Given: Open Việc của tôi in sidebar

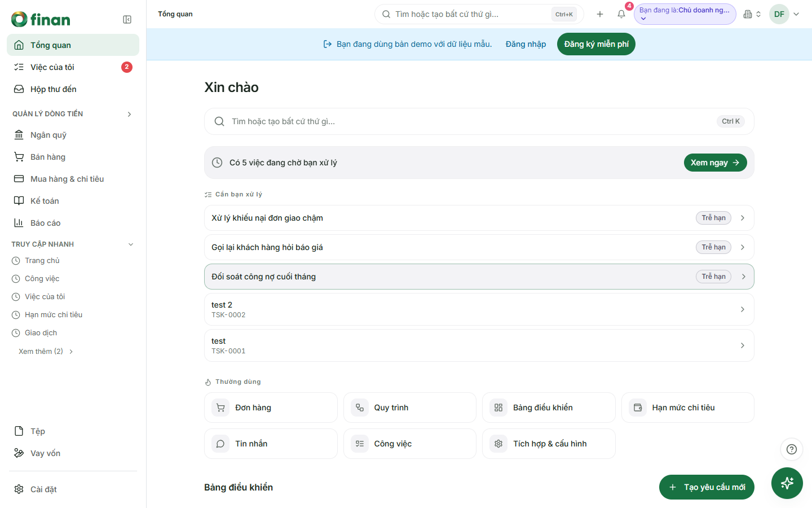Looking at the screenshot, I should tap(73, 67).
